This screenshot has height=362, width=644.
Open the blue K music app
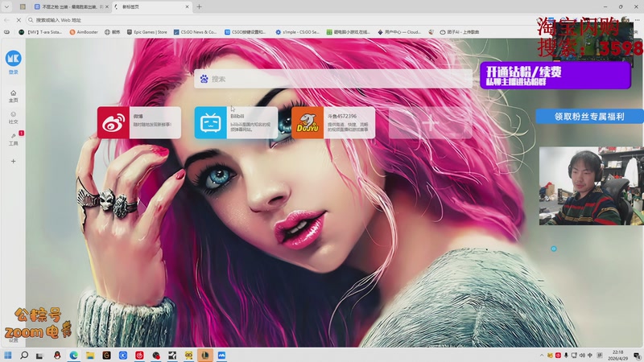point(123,355)
